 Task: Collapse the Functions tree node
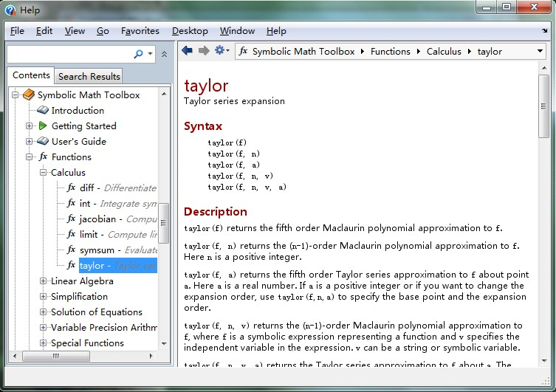tap(29, 157)
